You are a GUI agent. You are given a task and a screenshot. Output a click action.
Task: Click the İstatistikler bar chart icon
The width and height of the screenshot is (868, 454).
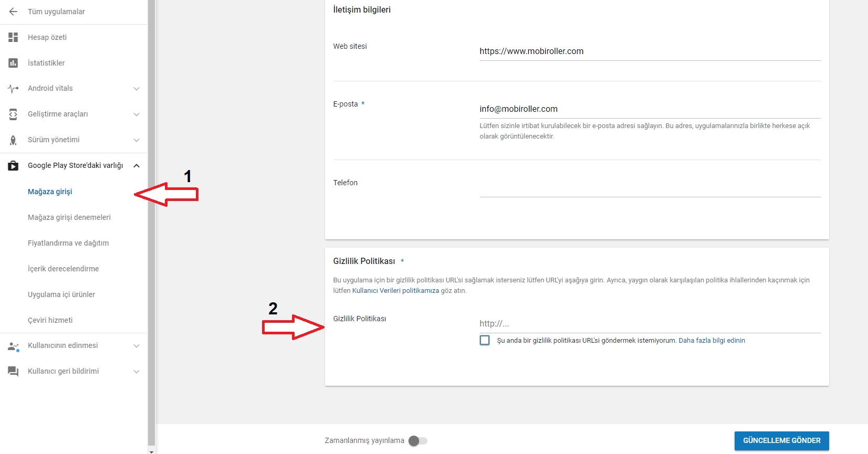tap(13, 63)
